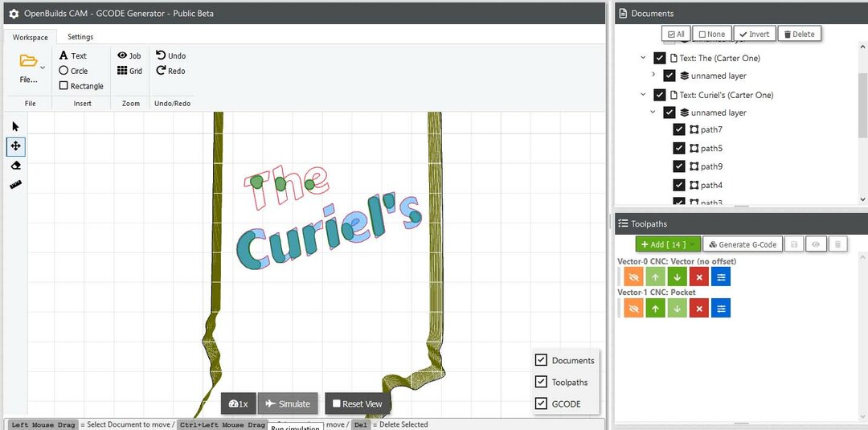
Task: Select the arrow pointer tool
Action: tap(15, 126)
